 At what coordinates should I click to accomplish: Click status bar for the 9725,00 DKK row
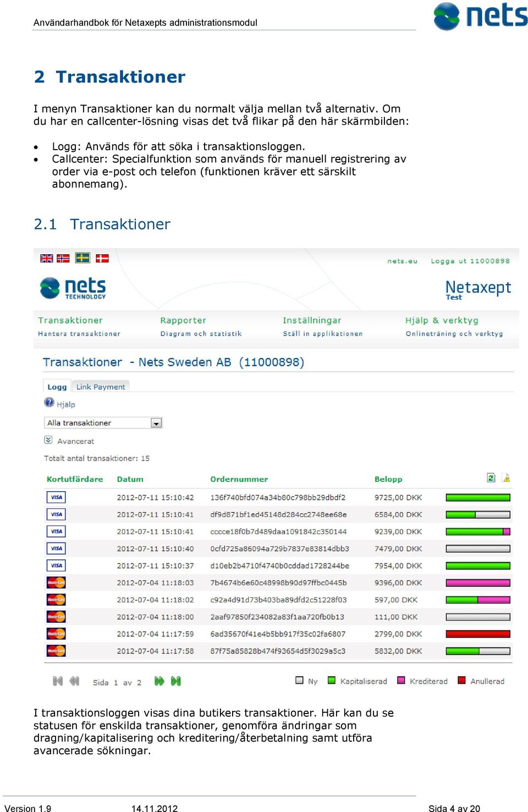point(478,497)
